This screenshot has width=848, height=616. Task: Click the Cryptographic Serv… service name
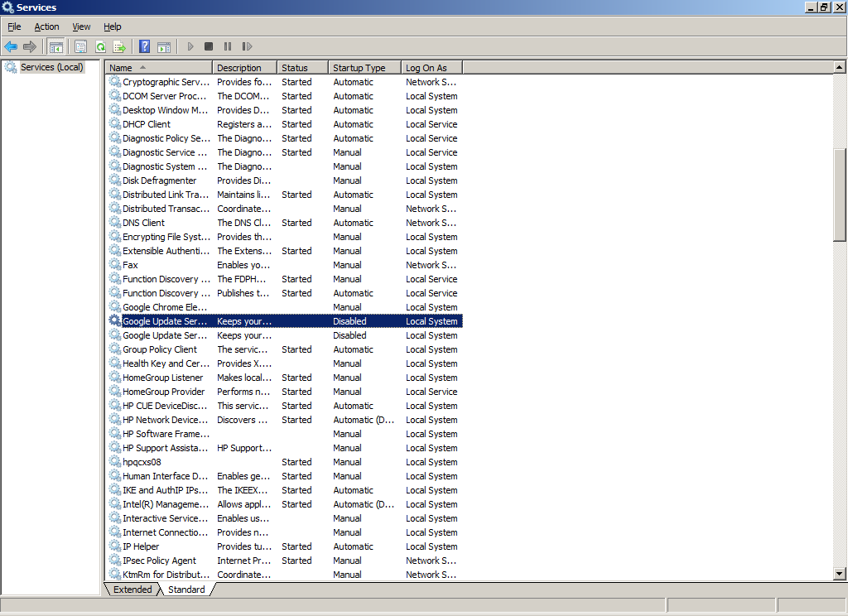(166, 82)
